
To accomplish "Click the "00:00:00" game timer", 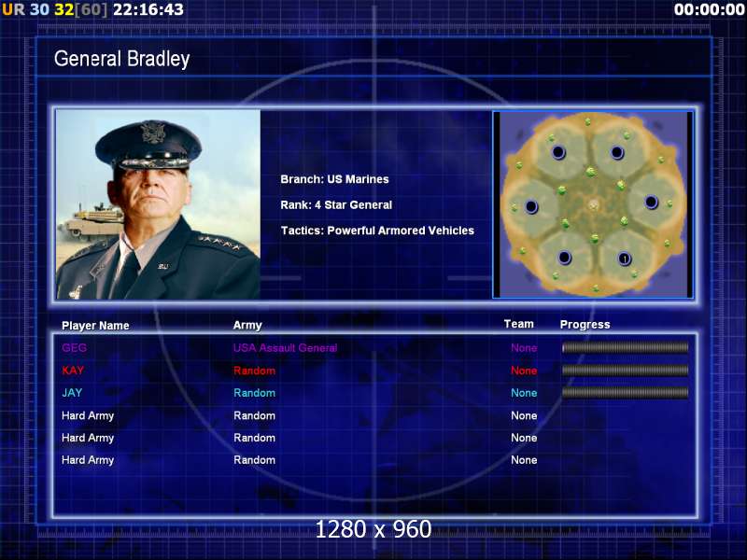I will pyautogui.click(x=710, y=9).
